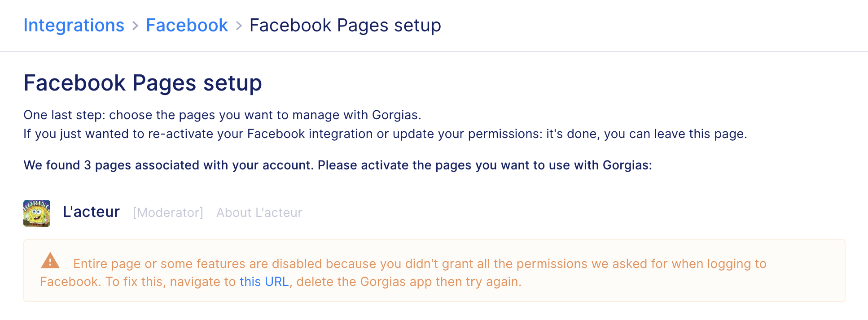The height and width of the screenshot is (320, 868).
Task: Click 'To fix this, navigate to' warning text
Action: 171,281
